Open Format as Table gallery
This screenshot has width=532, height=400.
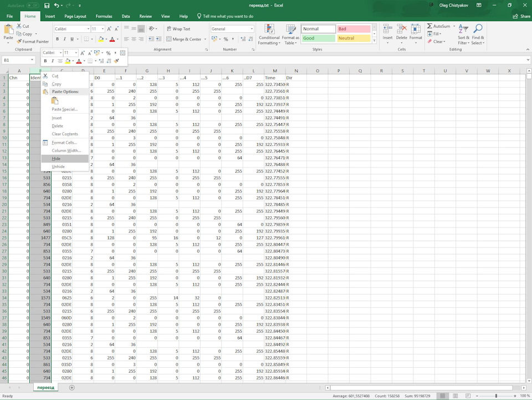point(290,34)
